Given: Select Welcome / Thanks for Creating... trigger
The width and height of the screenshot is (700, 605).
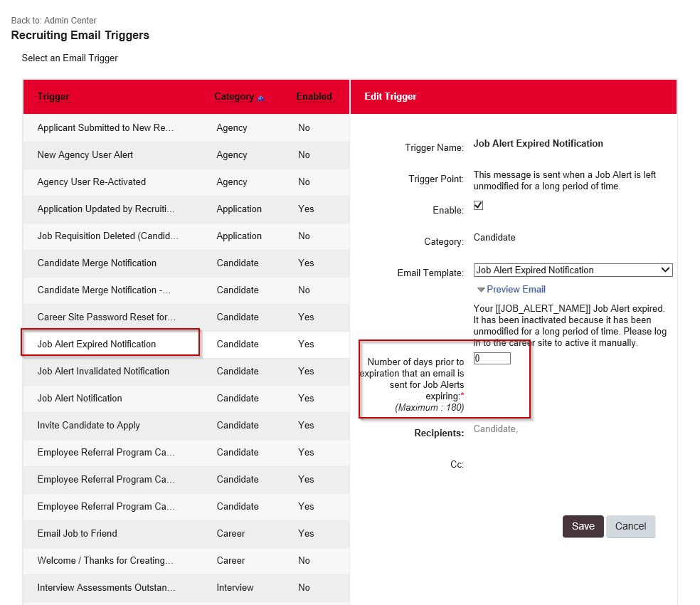Looking at the screenshot, I should (x=105, y=561).
